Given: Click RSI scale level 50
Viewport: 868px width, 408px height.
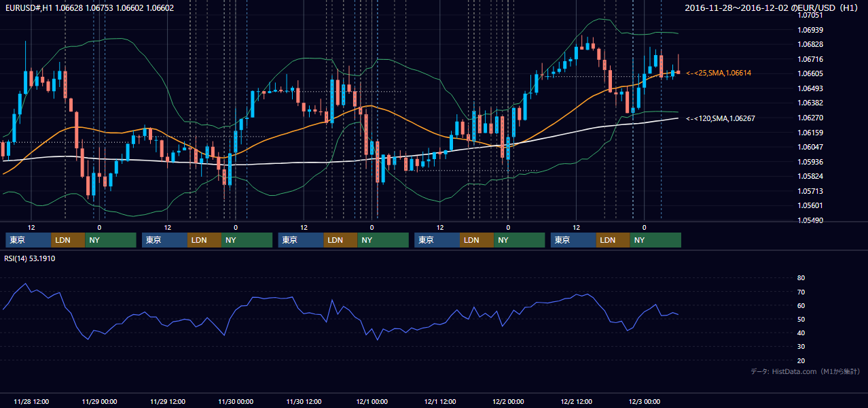Looking at the screenshot, I should (801, 319).
